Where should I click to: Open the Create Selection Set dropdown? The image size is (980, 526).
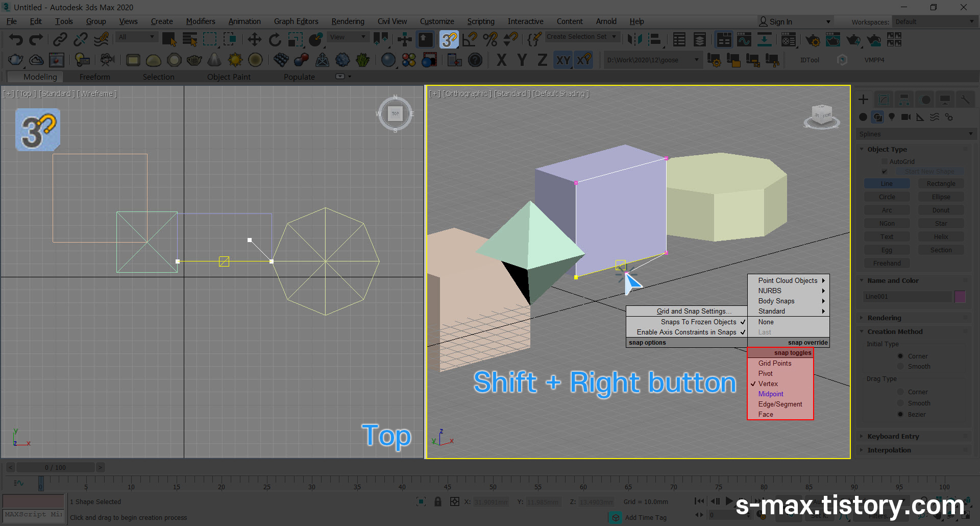582,37
